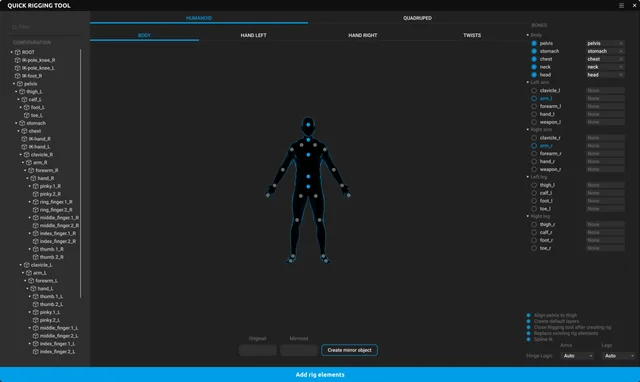Select the pelvis bone radio button

pyautogui.click(x=534, y=43)
